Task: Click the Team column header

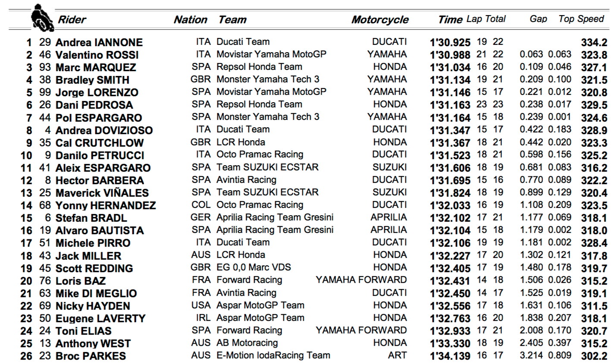Action: point(232,20)
